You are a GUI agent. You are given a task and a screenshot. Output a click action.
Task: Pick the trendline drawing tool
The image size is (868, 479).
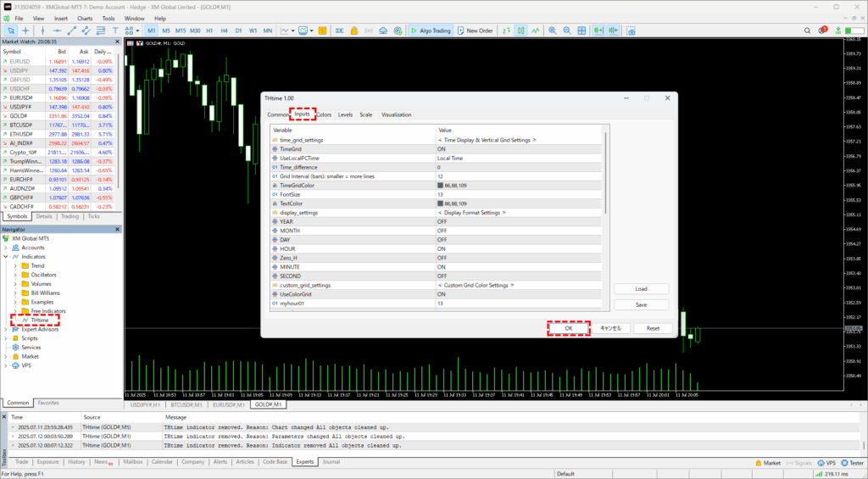pos(71,31)
